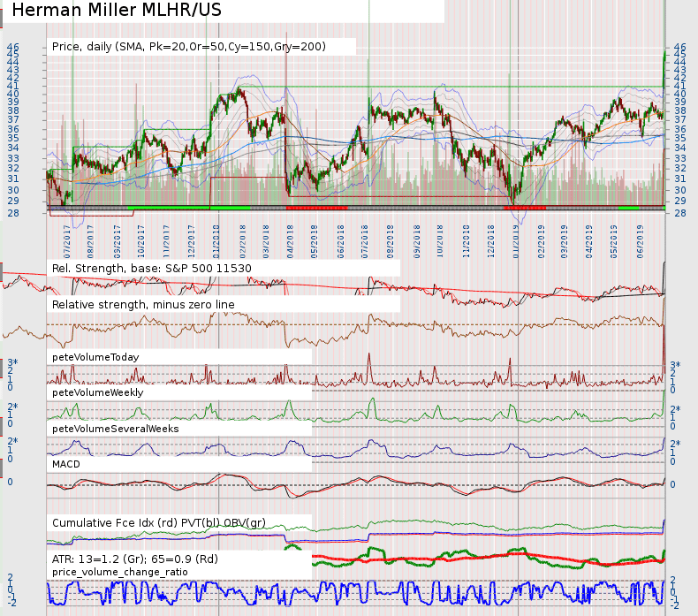Screen dimensions: 698x616
Task: Select the ATR: 13=1.2 (Gr); 65=0.9 (Rd) label
Action: (x=135, y=559)
